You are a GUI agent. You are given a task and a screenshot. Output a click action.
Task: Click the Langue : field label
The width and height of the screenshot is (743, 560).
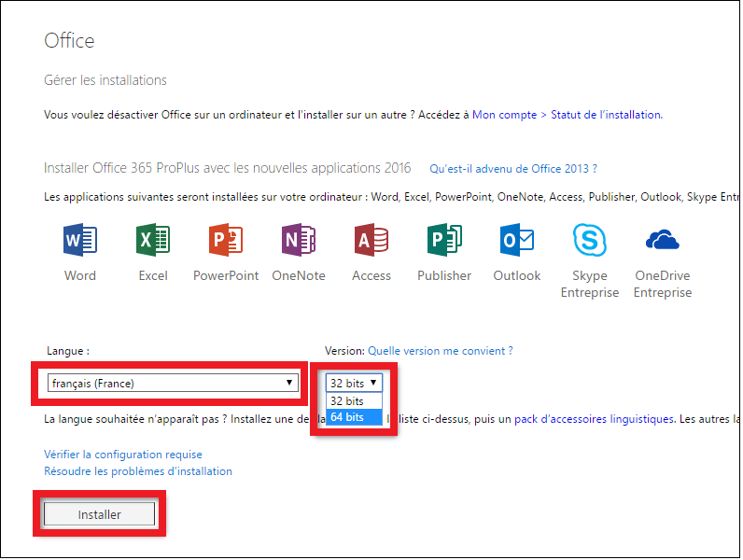pyautogui.click(x=68, y=351)
